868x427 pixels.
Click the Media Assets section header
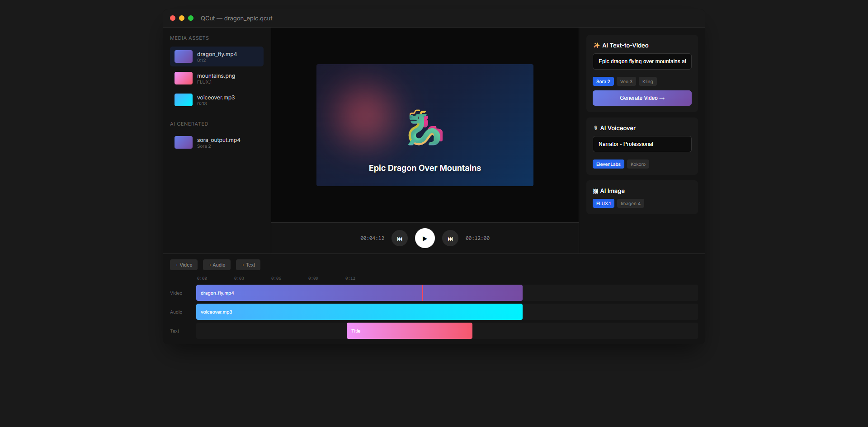pyautogui.click(x=189, y=38)
